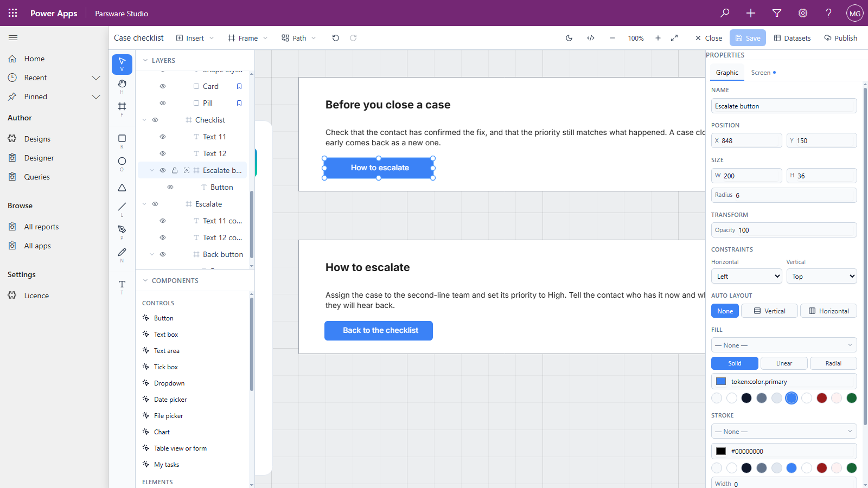Select the Triangle tool
Viewport: 868px width, 488px height.
(x=122, y=188)
